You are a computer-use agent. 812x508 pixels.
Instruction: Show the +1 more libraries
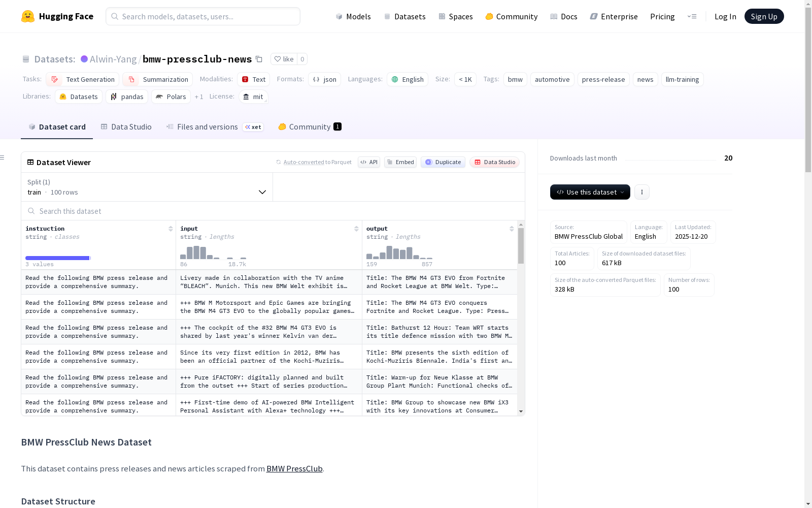pos(199,97)
